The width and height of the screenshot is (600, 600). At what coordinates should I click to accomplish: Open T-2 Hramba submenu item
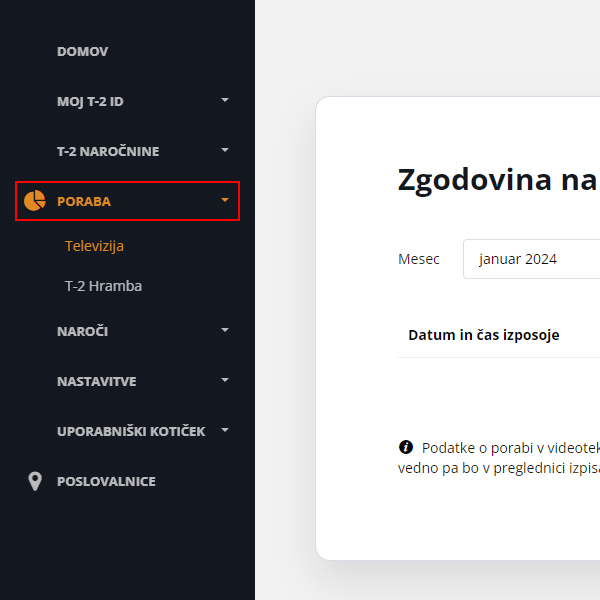[x=103, y=286]
